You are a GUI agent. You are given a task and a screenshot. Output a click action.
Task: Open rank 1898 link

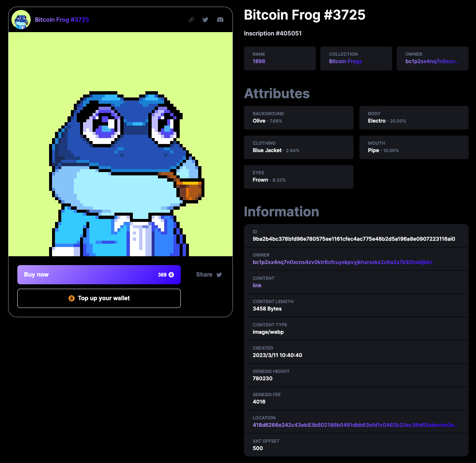tap(259, 61)
